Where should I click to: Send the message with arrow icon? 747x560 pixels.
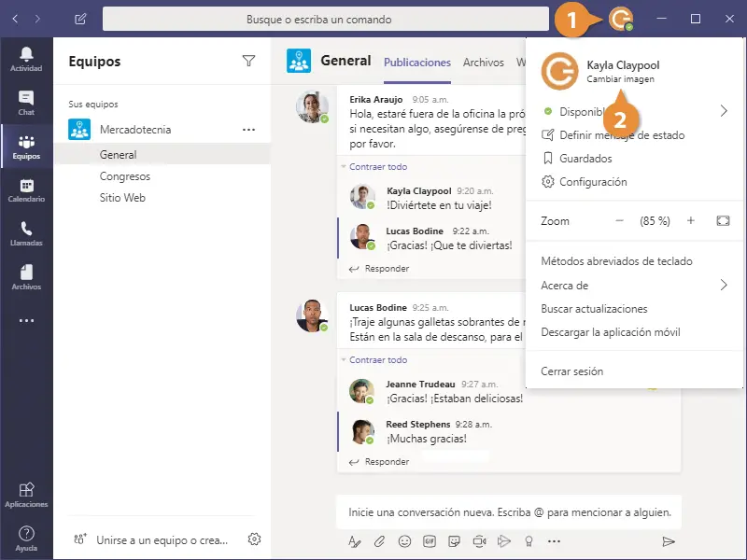pyautogui.click(x=669, y=541)
